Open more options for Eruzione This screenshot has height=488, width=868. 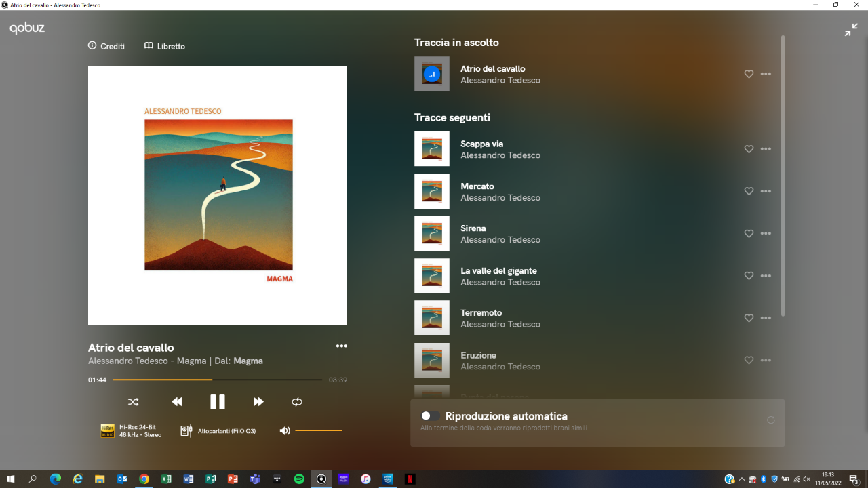coord(766,361)
